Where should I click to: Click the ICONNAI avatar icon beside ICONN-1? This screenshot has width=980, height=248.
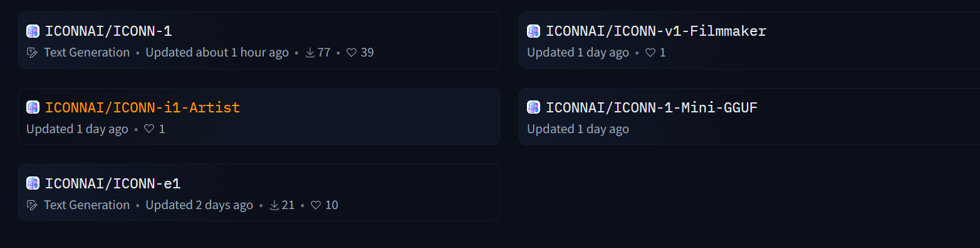tap(33, 31)
